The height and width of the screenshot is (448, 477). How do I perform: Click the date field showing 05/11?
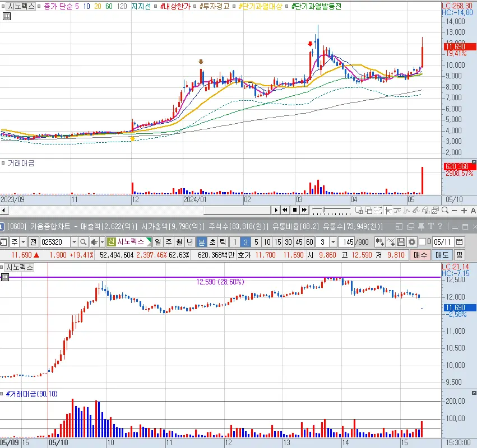point(443,242)
